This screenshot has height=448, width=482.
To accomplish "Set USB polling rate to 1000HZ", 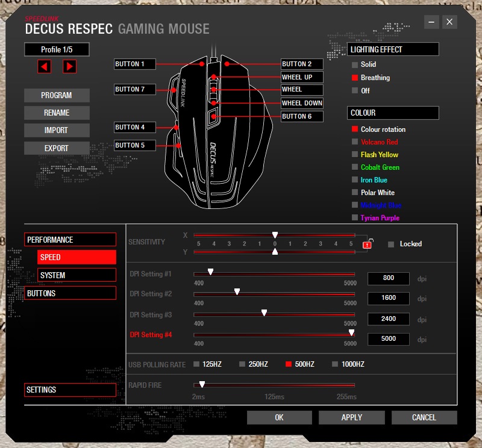I will coord(335,364).
